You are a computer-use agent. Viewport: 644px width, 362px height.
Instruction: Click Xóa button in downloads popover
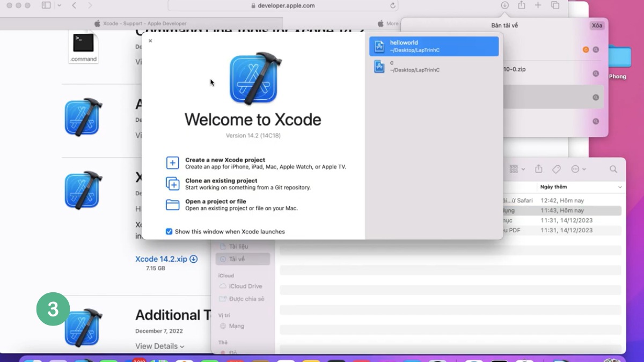point(597,25)
